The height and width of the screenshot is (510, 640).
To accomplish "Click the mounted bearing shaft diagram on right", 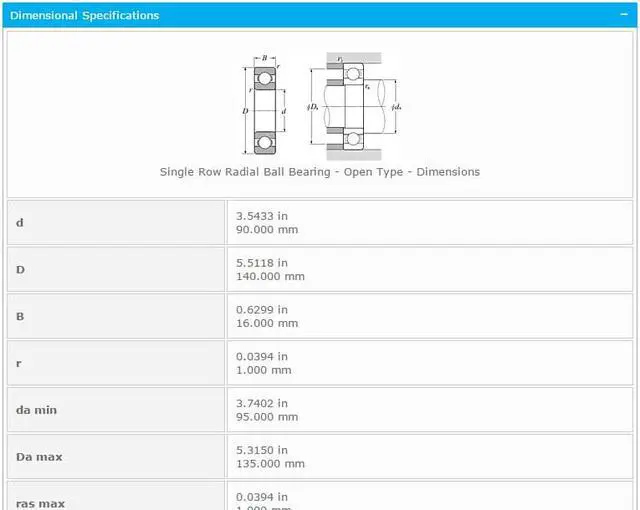I will (354, 106).
